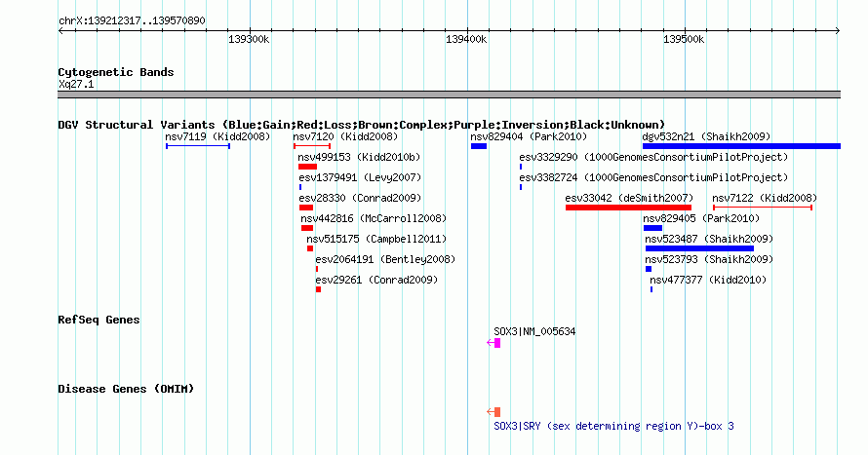Click the magenta SOX3 RefSeq gene glyph
Viewport: 868px width, 455px height.
pyautogui.click(x=493, y=343)
